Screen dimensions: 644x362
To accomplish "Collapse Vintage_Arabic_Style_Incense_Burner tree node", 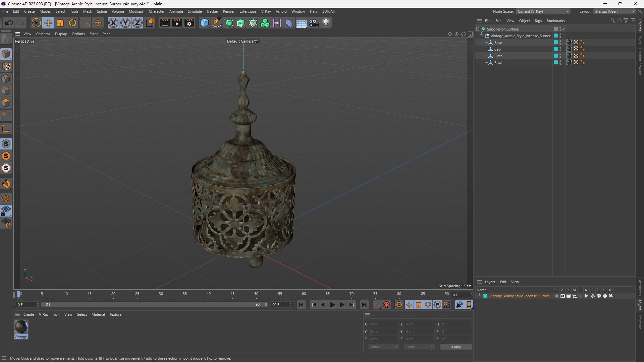I will (482, 36).
